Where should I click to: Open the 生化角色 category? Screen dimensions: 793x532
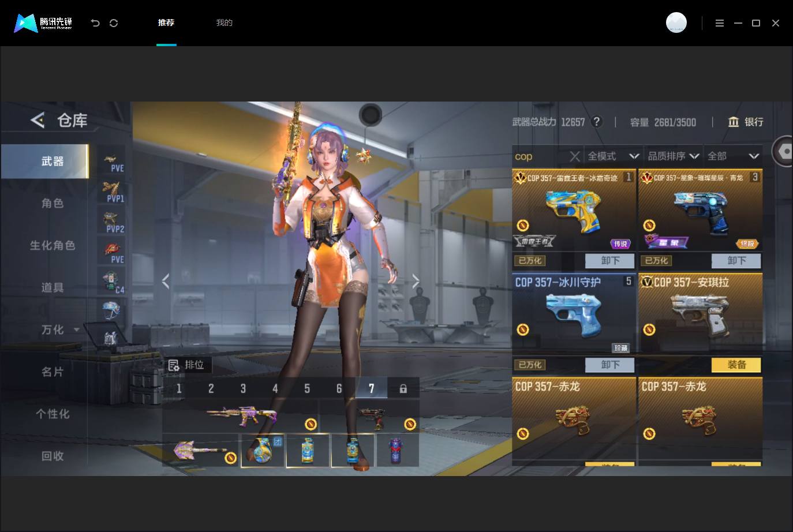point(53,245)
